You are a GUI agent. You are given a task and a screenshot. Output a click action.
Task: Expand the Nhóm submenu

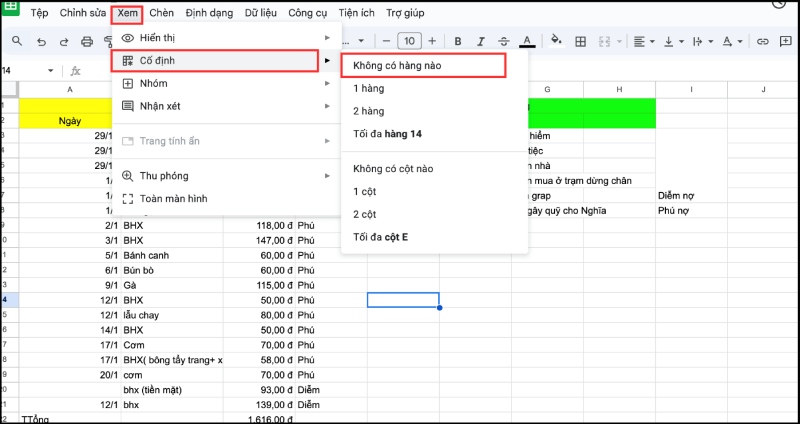click(x=226, y=83)
